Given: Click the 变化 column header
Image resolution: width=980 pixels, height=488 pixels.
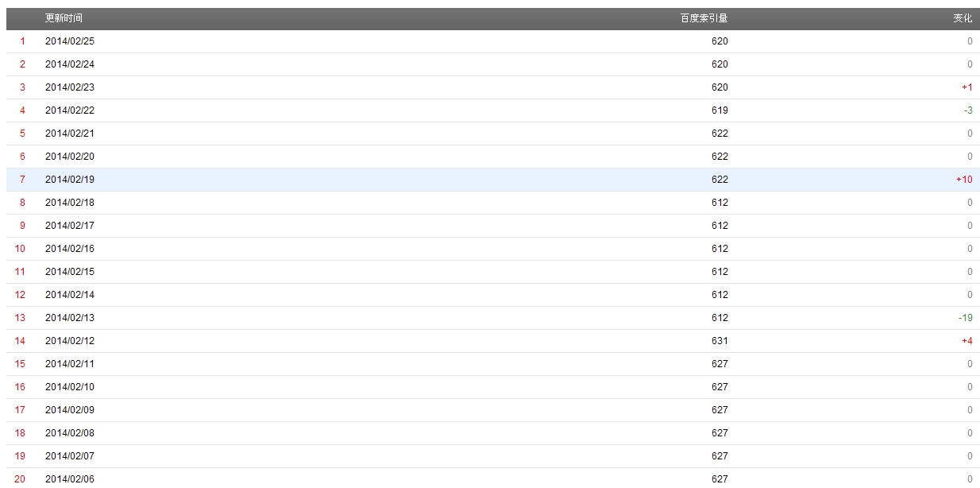Looking at the screenshot, I should pos(963,18).
